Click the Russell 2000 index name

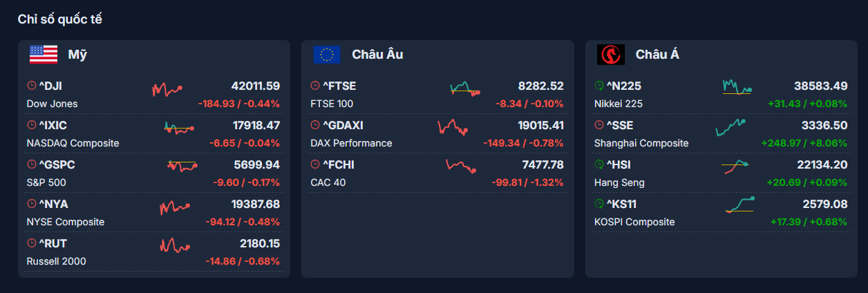click(x=56, y=261)
